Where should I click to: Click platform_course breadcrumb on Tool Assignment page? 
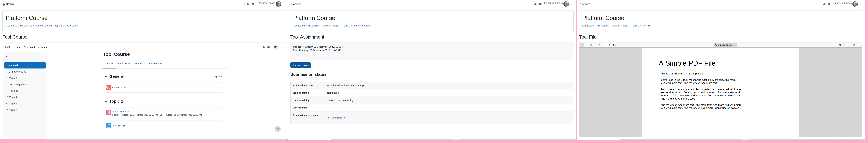[331, 26]
